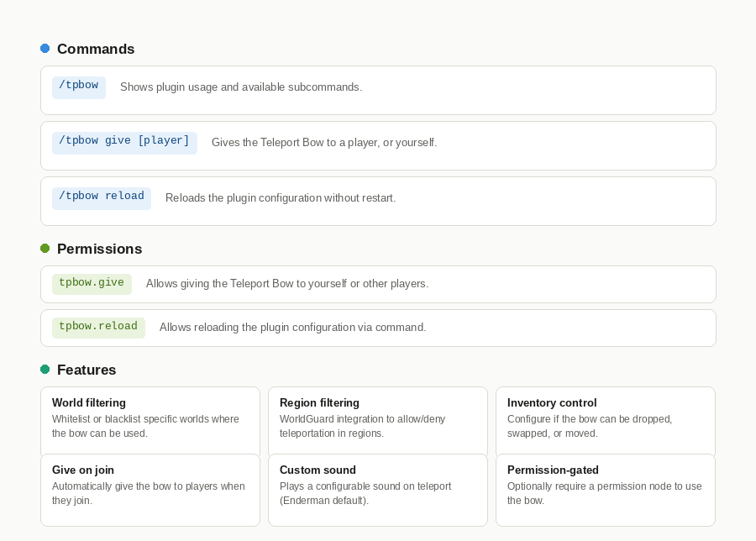Click the World filtering card title
This screenshot has height=541, width=756.
click(x=89, y=402)
